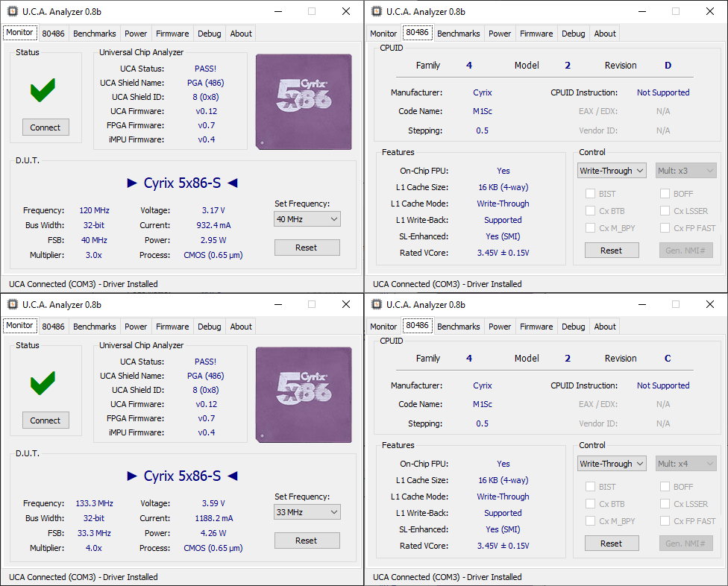Open the Mult: x4 dropdown
Image resolution: width=728 pixels, height=586 pixels.
point(685,464)
